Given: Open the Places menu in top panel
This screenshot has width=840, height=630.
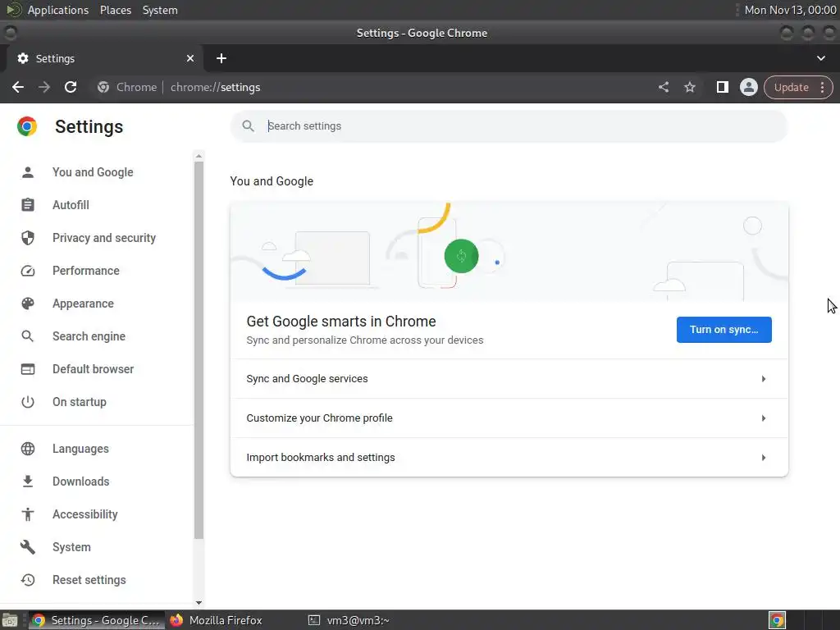Looking at the screenshot, I should pyautogui.click(x=116, y=10).
